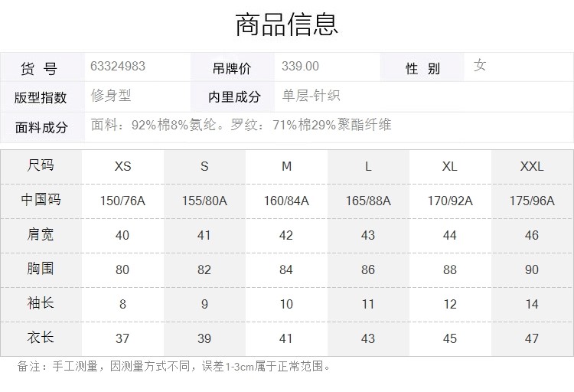Click the 面料成分 label
Image resolution: width=574 pixels, height=392 pixels.
click(41, 128)
